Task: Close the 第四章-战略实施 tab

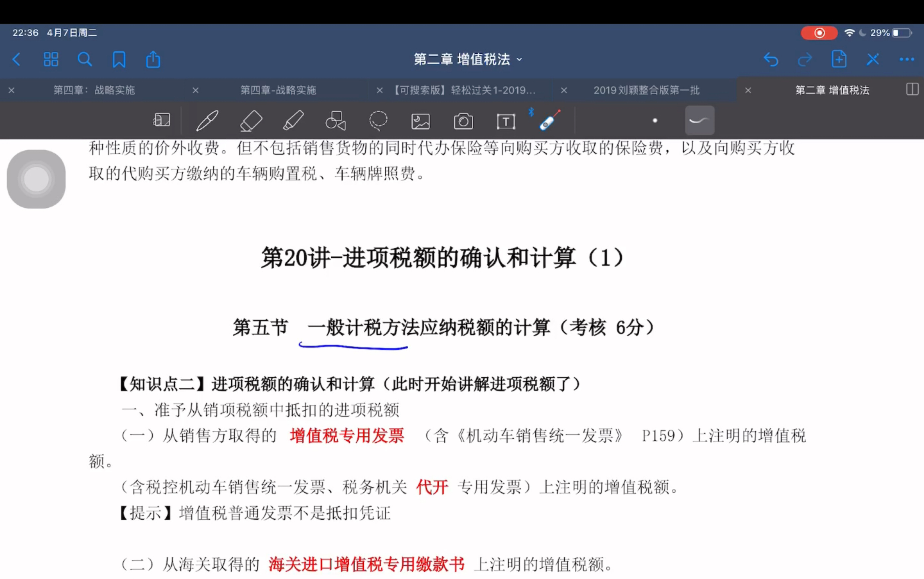Action: tap(196, 91)
